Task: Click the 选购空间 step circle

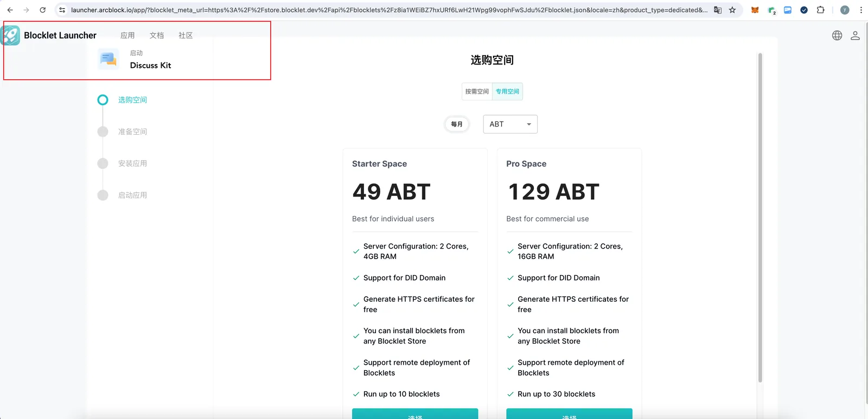Action: [x=103, y=100]
